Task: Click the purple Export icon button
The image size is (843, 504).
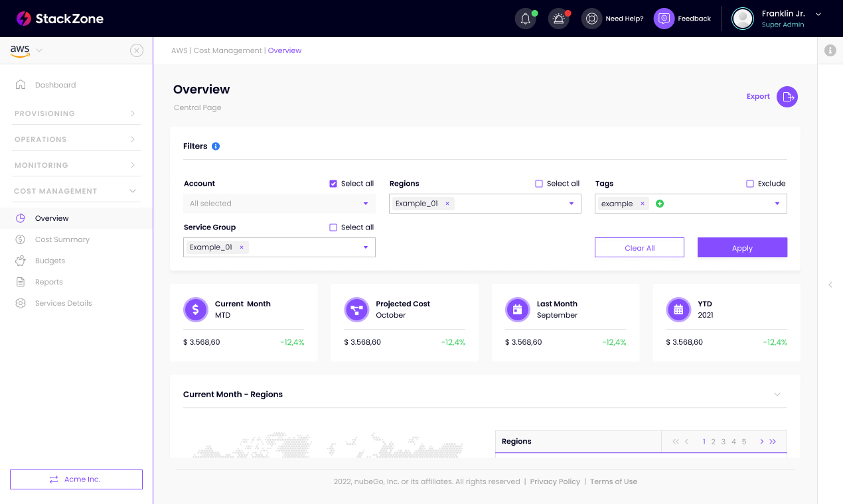Action: pos(787,97)
